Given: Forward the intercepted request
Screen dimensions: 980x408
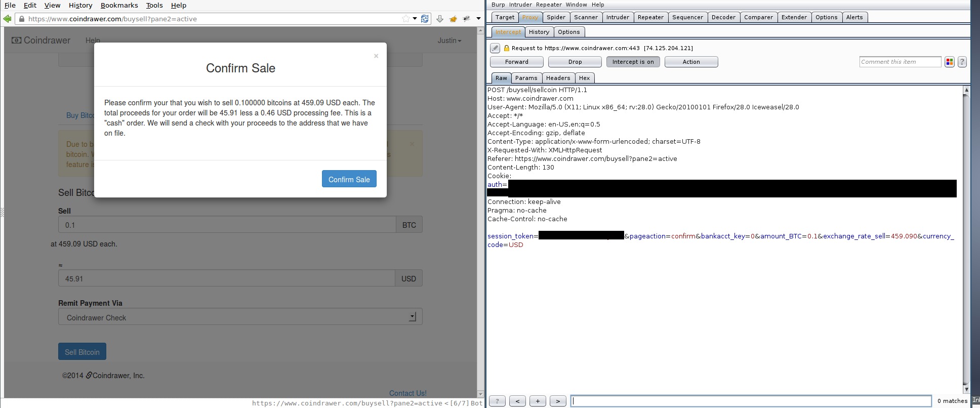Looking at the screenshot, I should pos(517,62).
